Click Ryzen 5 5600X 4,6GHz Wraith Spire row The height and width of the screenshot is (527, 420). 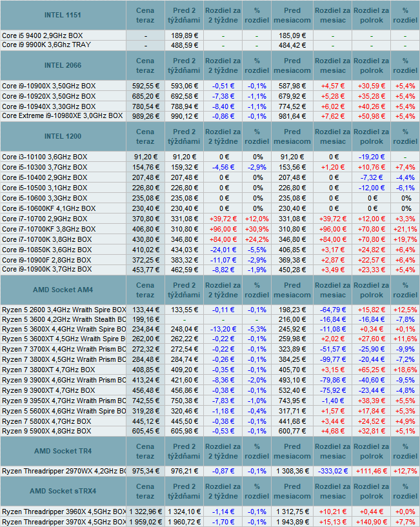pos(64,411)
